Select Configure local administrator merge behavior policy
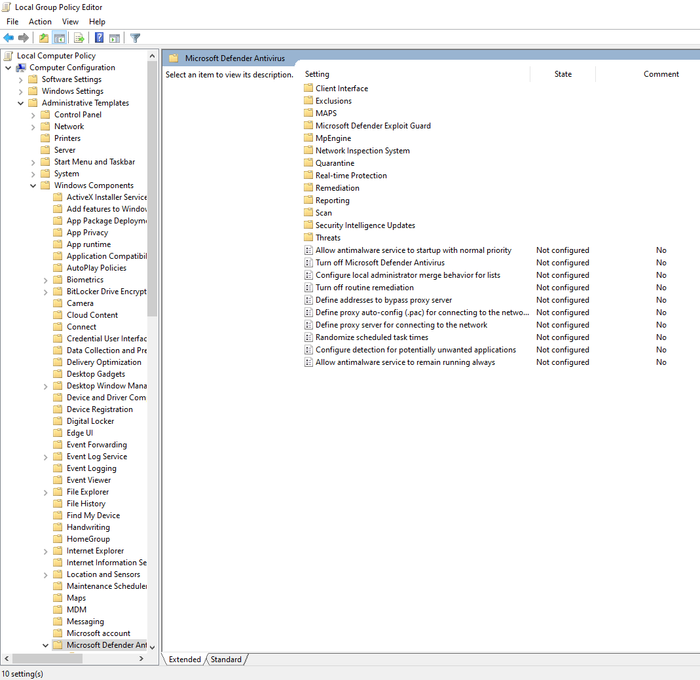This screenshot has width=700, height=680. click(408, 275)
